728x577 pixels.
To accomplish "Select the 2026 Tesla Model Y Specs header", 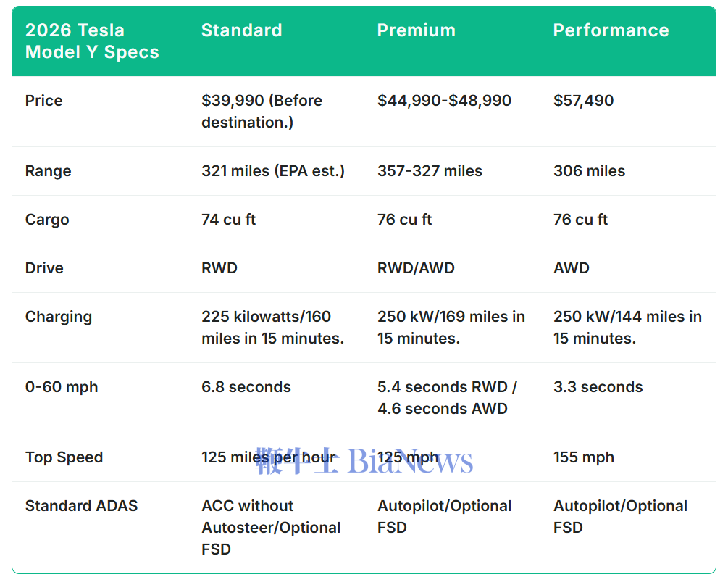I will click(x=92, y=41).
